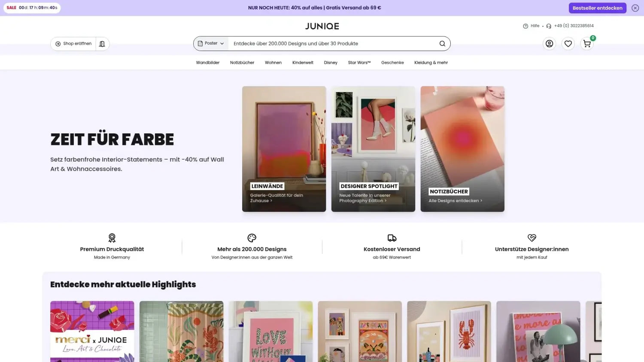
Task: Open the shopping cart icon
Action: tap(587, 44)
